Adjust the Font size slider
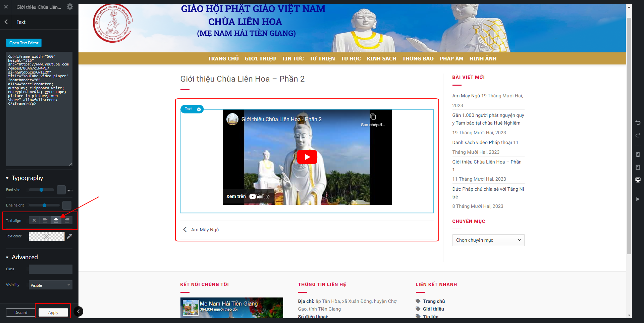 (x=41, y=190)
